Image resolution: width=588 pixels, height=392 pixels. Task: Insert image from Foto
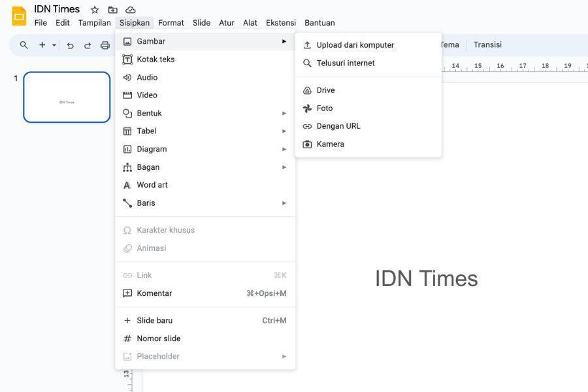pyautogui.click(x=368, y=108)
